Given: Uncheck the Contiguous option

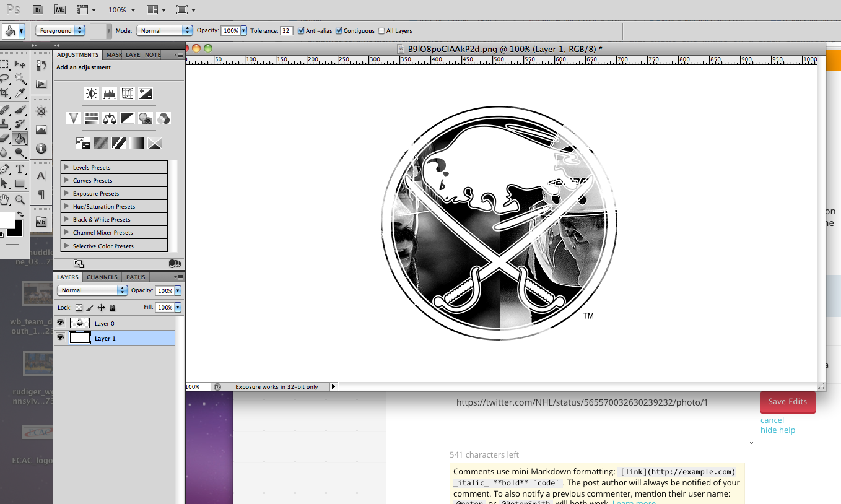Looking at the screenshot, I should (339, 30).
